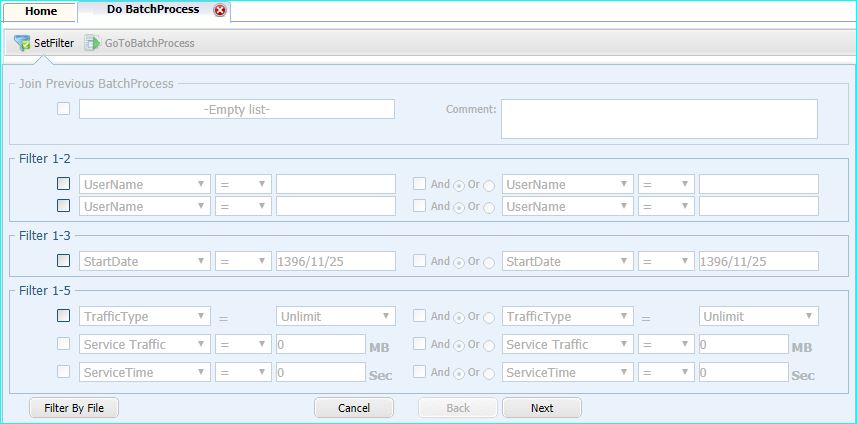Close the Do BatchProcess tab
The width and height of the screenshot is (857, 424).
click(x=220, y=11)
